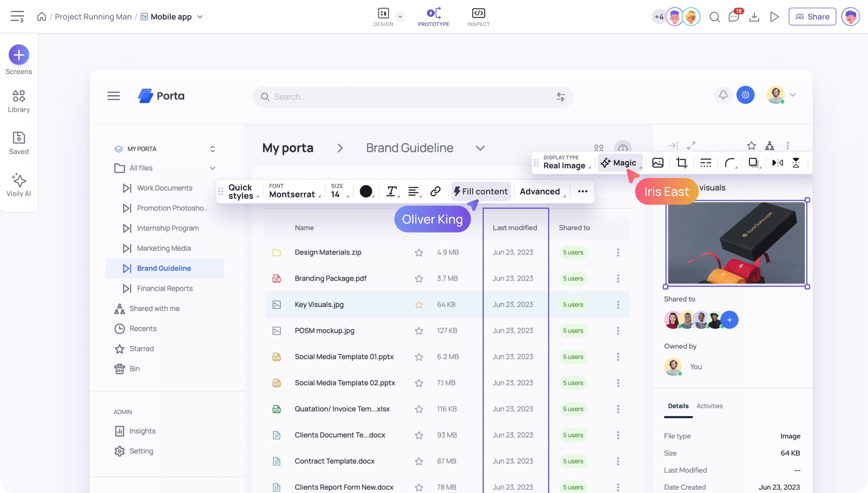868x493 pixels.
Task: Select the crop tool icon
Action: tap(682, 163)
